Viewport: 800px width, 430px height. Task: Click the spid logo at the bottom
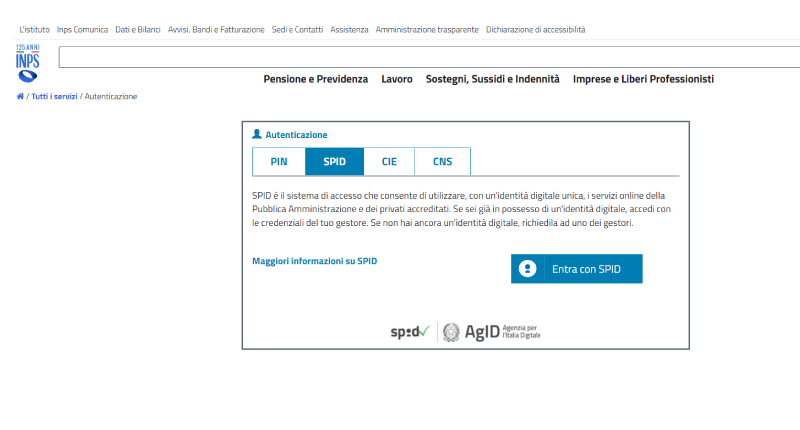click(410, 332)
